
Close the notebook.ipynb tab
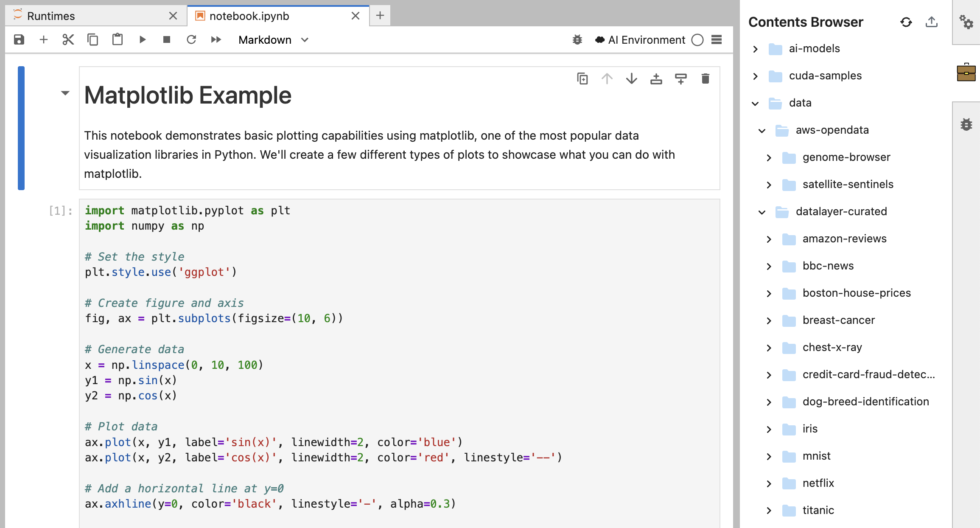click(356, 16)
